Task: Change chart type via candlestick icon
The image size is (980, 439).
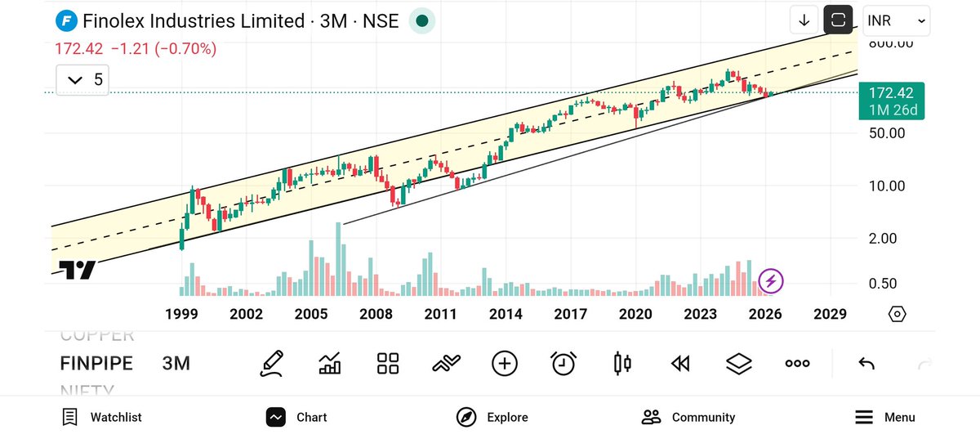Action: coord(622,364)
